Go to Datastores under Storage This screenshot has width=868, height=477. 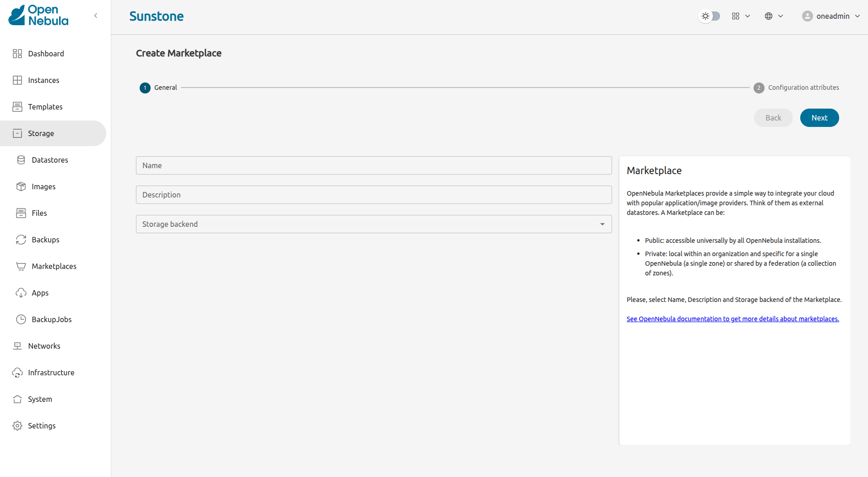click(50, 160)
